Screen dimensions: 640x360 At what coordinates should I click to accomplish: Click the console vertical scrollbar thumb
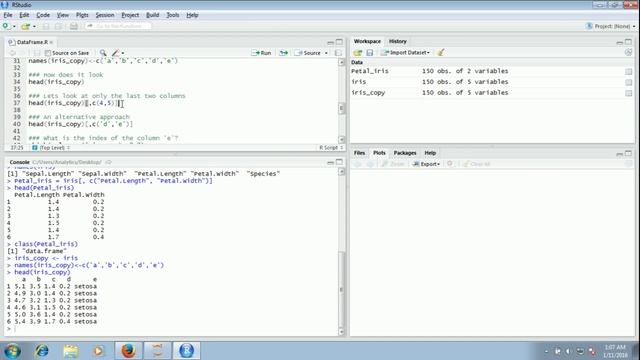click(x=341, y=290)
